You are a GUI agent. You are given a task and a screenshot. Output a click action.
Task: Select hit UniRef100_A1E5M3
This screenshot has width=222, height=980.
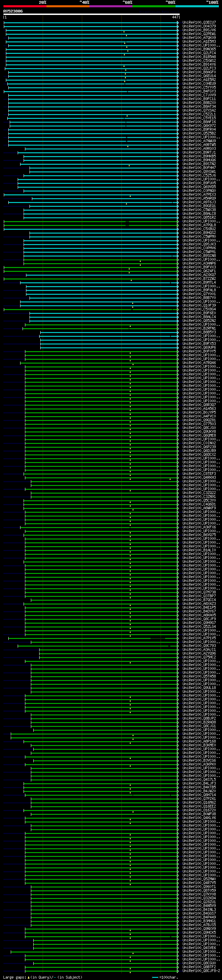[x=199, y=41]
